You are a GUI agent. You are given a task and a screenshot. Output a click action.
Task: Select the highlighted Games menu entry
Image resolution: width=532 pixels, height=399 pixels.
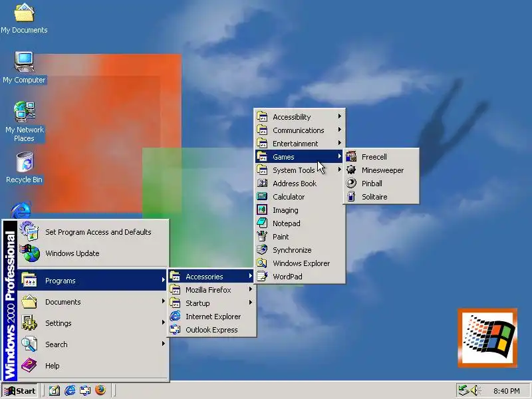(x=300, y=157)
